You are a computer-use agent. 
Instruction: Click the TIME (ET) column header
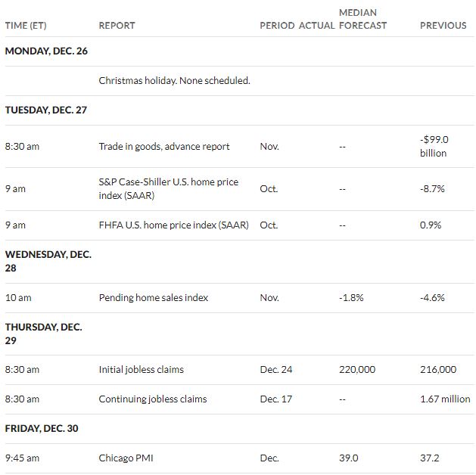tap(26, 26)
